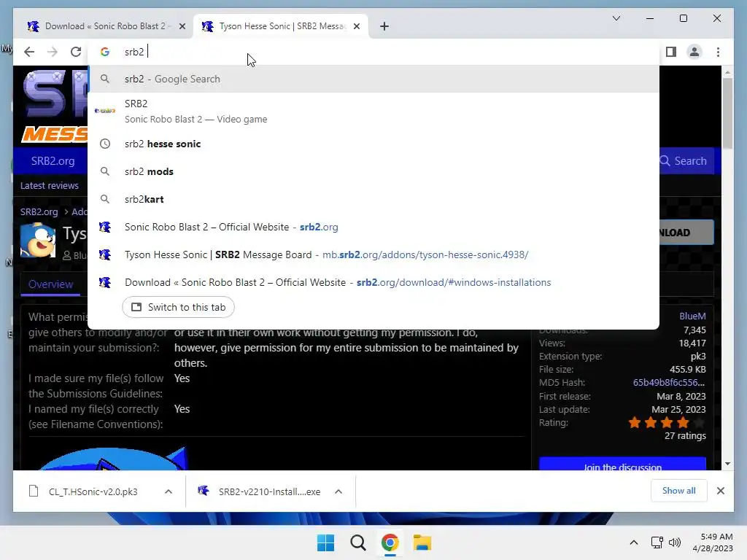This screenshot has width=747, height=560.
Task: Select the srb2kart suggestion
Action: point(373,199)
